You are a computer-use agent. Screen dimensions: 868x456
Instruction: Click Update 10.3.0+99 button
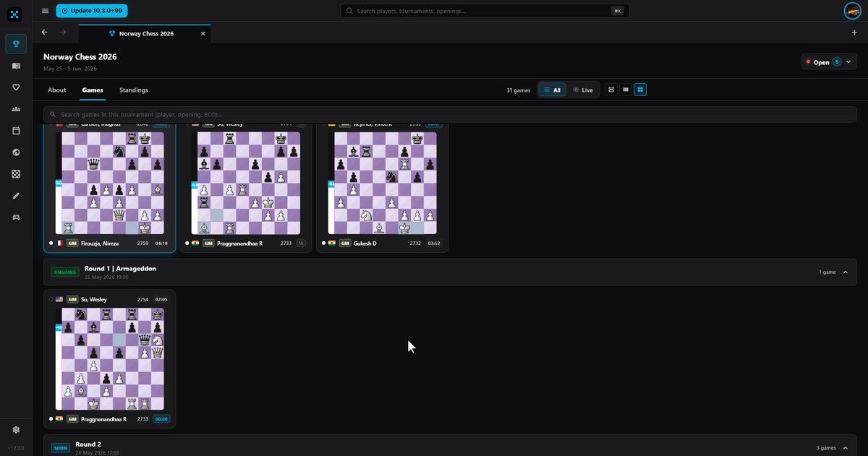[92, 11]
